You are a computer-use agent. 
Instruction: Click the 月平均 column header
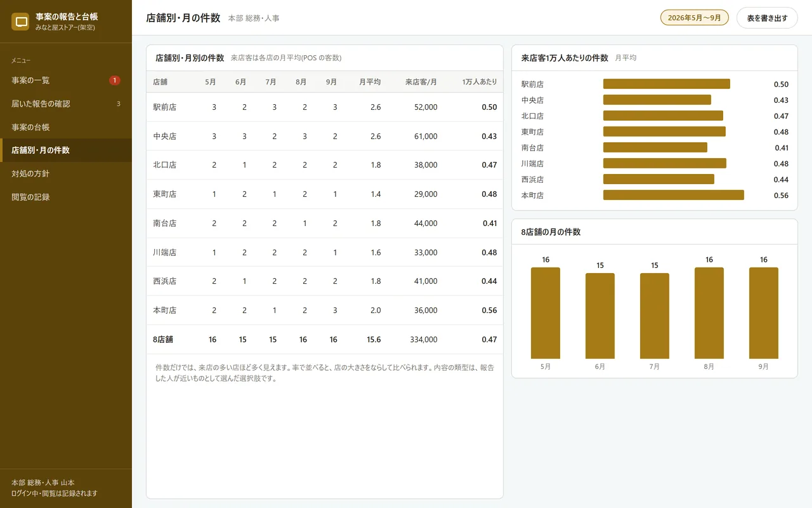(370, 82)
